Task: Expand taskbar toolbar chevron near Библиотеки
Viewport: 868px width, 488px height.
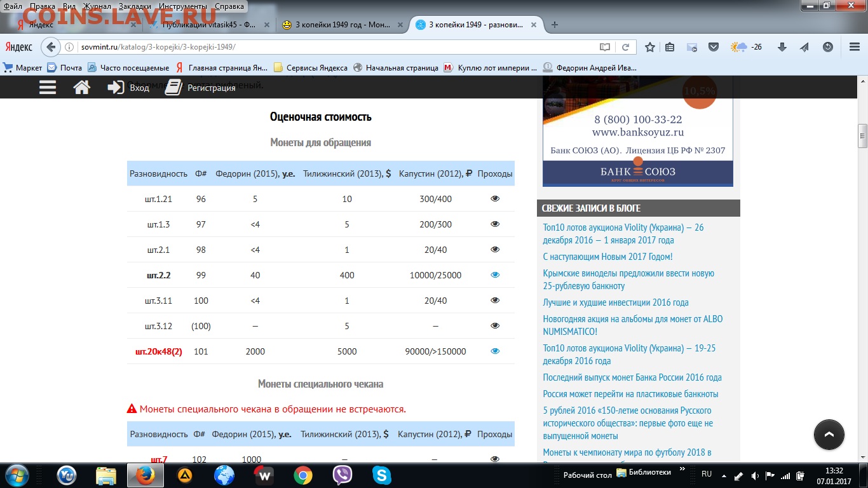Action: 683,469
